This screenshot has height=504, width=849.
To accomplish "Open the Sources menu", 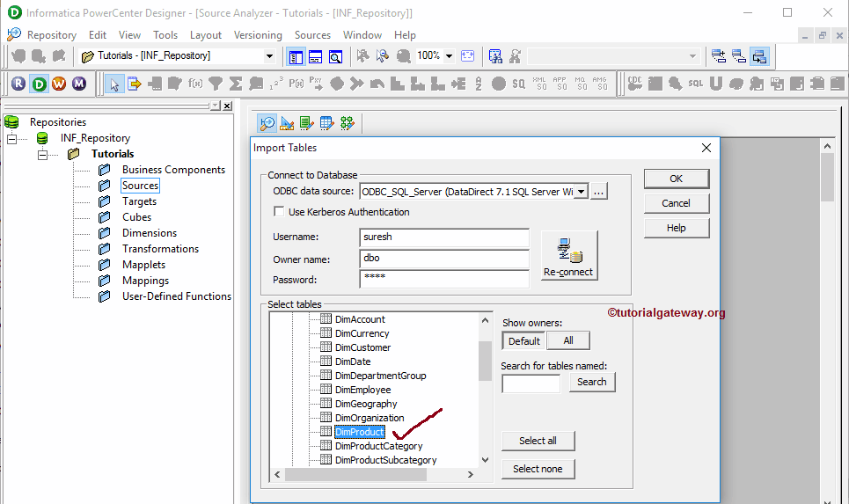I will pos(312,35).
